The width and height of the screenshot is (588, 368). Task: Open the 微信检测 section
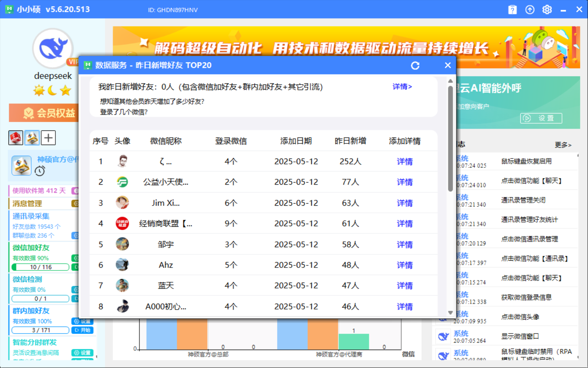tap(27, 279)
